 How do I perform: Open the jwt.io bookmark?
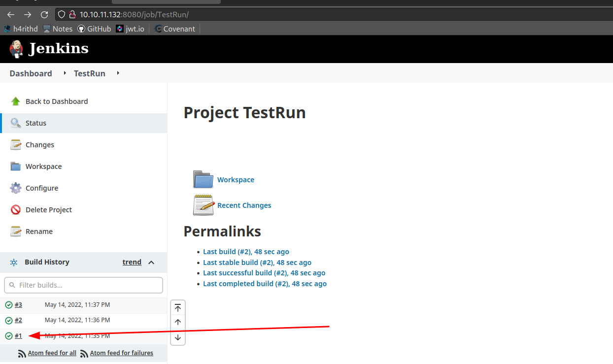[130, 29]
